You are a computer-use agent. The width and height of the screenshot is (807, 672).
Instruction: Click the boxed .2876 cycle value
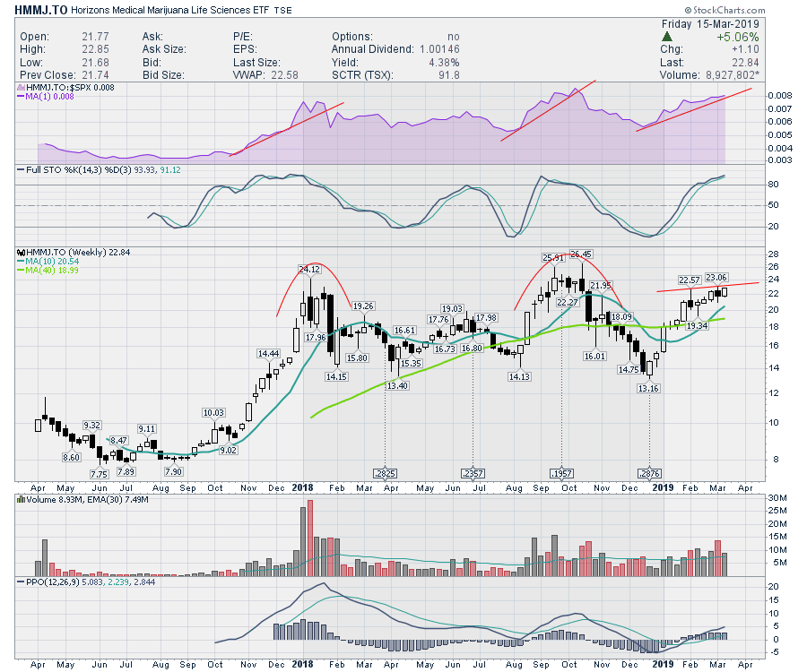649,473
